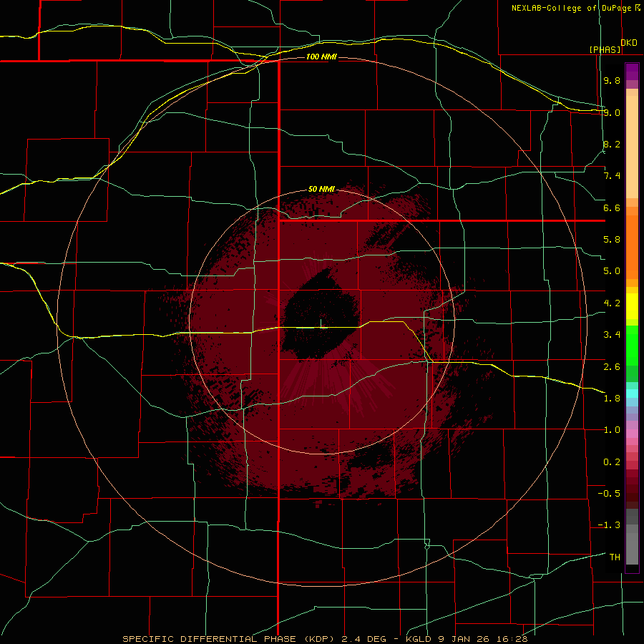
Task: Click the -1.3 value on the color scale
Action: [609, 525]
